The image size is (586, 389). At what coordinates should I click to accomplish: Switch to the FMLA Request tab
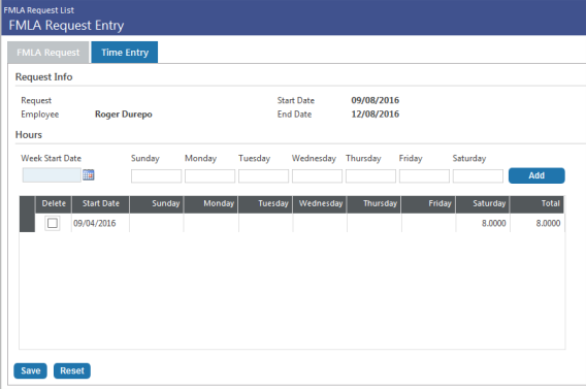[x=48, y=52]
